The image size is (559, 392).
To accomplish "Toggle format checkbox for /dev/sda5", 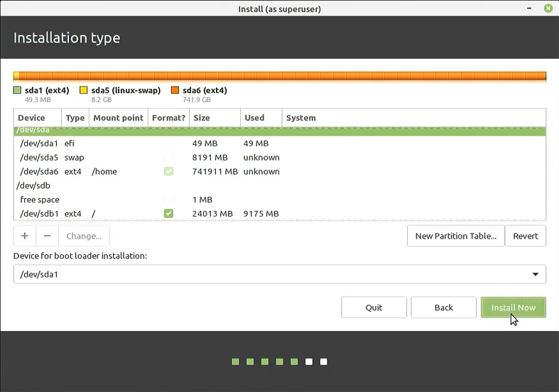I will 168,157.
